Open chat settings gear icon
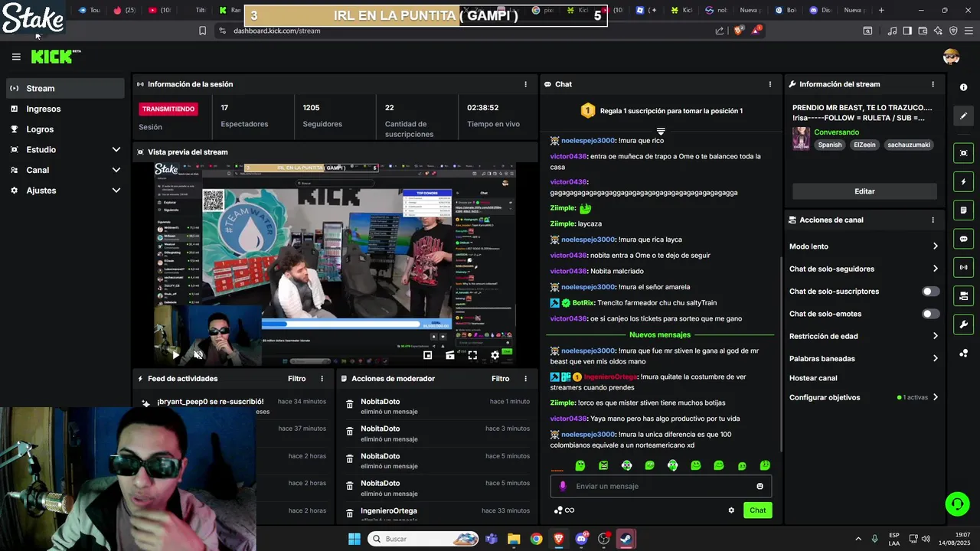Screen dimensions: 980x551 (x=731, y=510)
